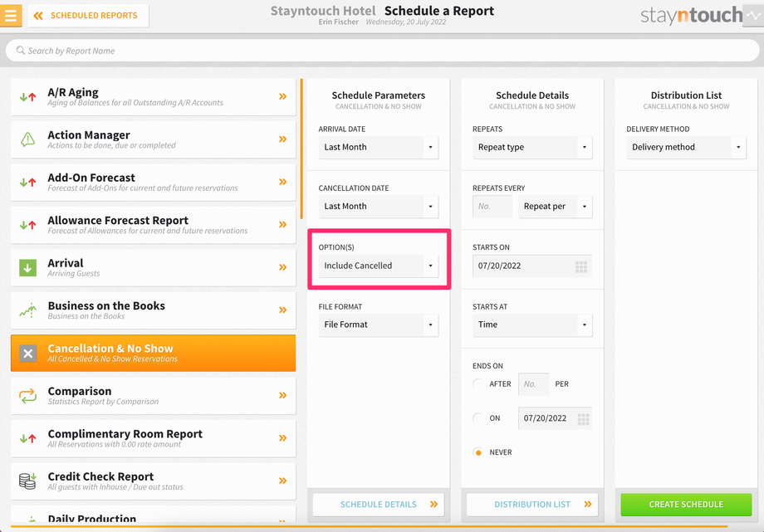Click the Allowance Forecast double chevron
Image resolution: width=764 pixels, height=532 pixels.
(x=282, y=225)
